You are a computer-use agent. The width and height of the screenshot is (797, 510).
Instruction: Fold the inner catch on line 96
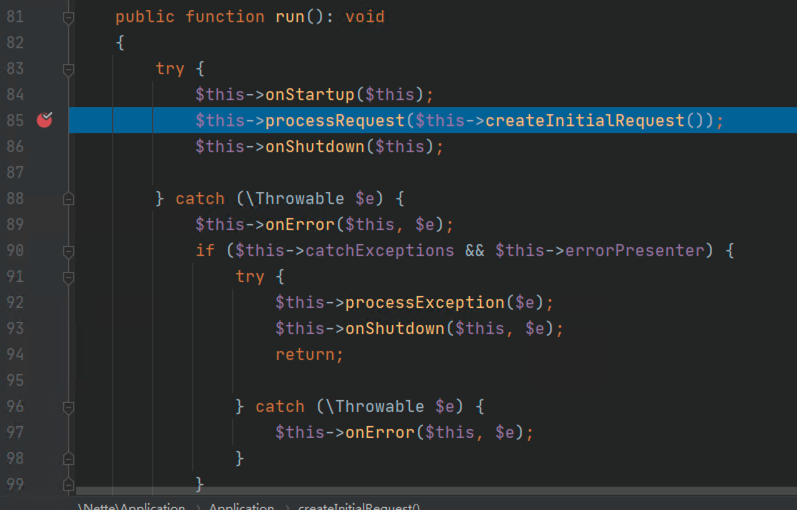tap(68, 407)
